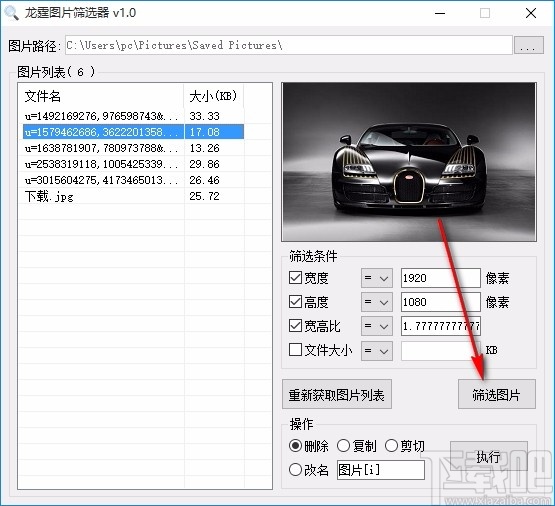Click the height value field showing 1080
555x506 pixels.
tap(441, 302)
